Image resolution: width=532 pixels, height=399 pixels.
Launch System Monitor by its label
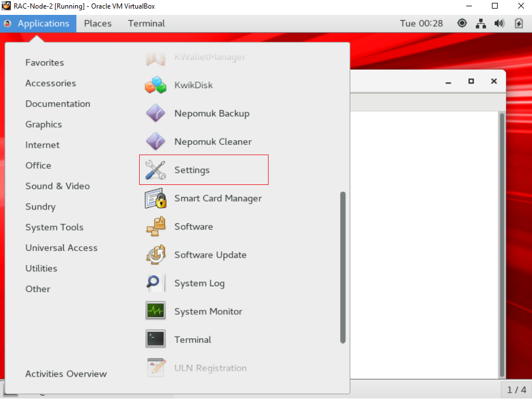click(208, 311)
